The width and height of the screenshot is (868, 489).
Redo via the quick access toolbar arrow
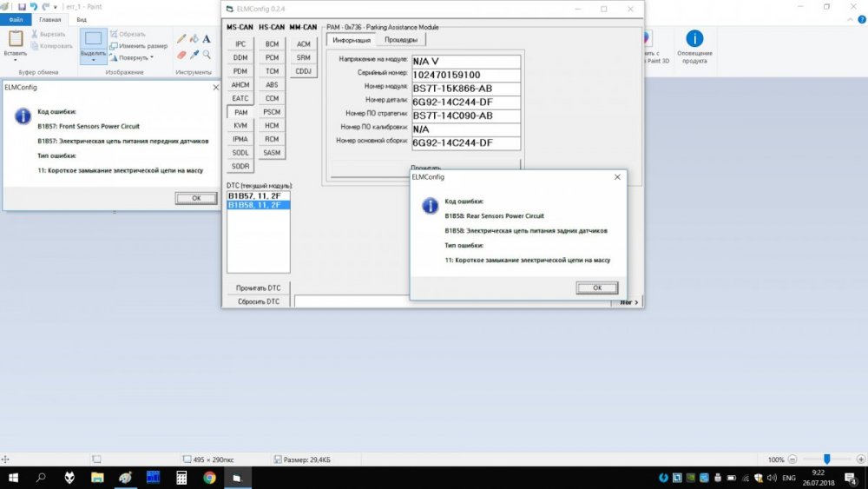tap(45, 7)
